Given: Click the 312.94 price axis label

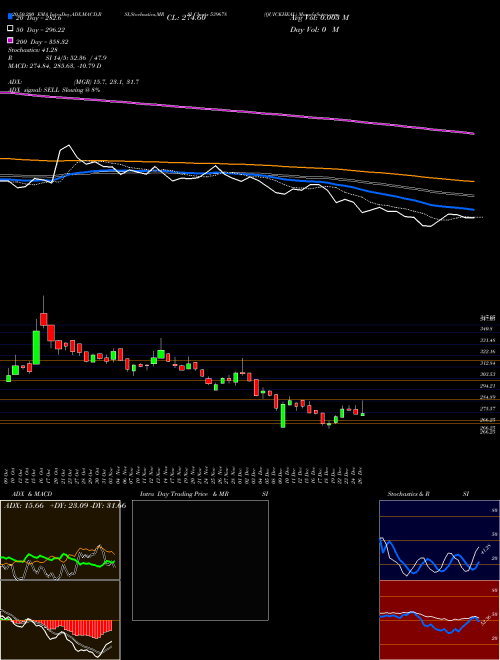Looking at the screenshot, I should tap(488, 363).
